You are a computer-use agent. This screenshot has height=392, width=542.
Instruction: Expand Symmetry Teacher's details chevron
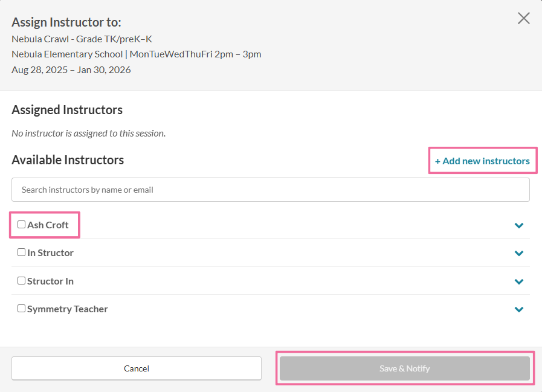(518, 309)
